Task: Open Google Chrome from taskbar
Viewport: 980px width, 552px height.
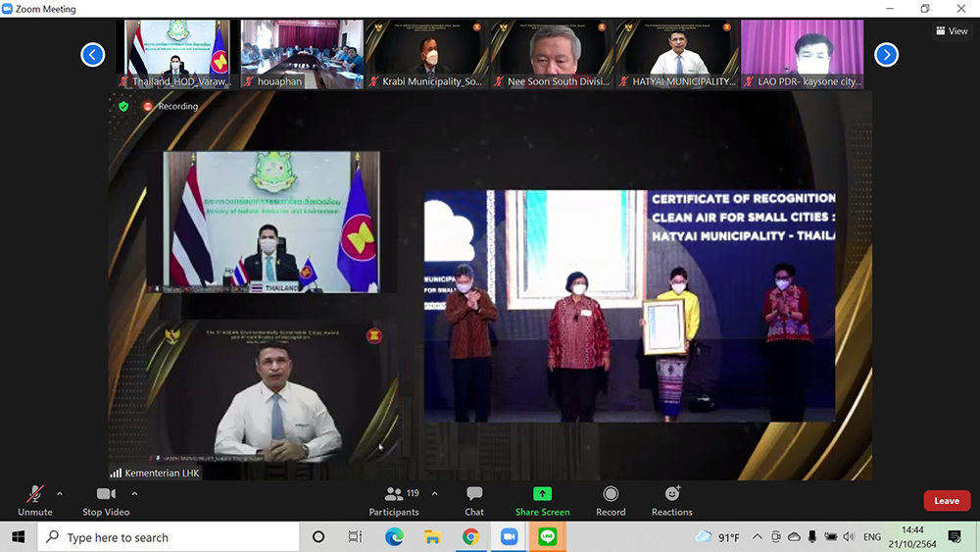Action: 470,537
